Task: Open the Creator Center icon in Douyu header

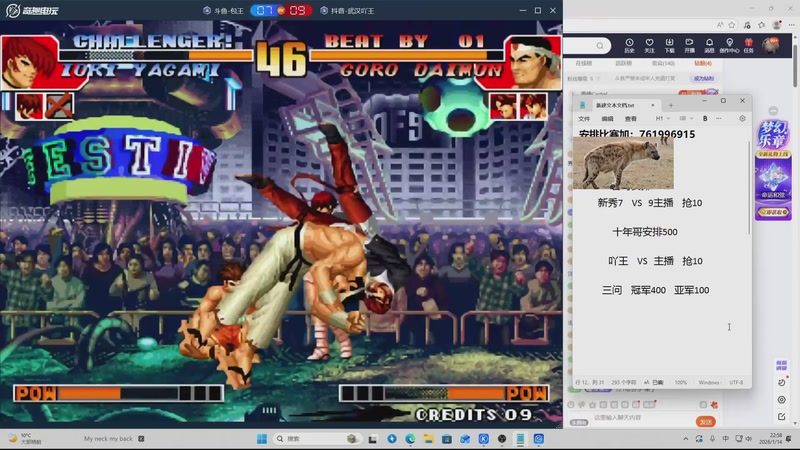Action: [729, 45]
